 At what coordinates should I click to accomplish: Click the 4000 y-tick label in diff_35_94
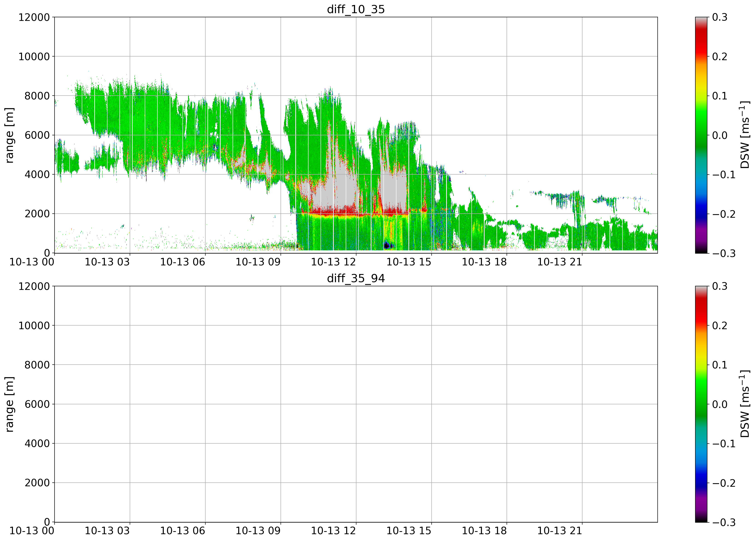click(x=37, y=443)
